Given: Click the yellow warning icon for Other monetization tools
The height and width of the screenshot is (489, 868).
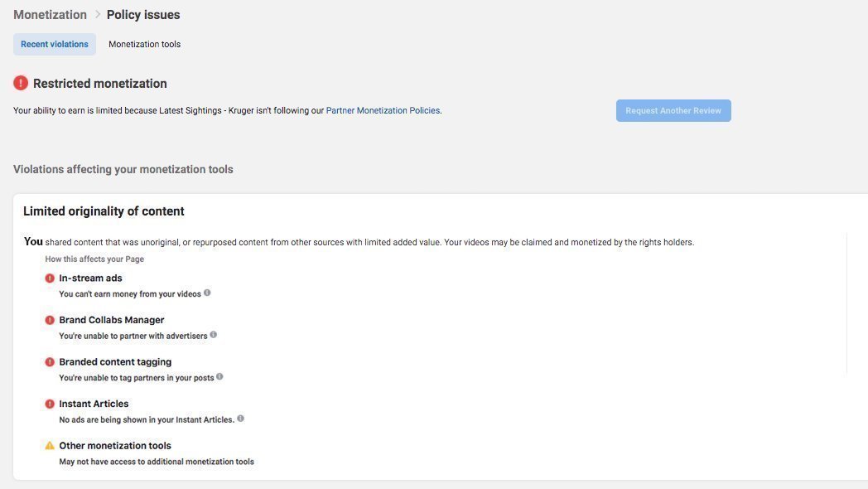Looking at the screenshot, I should click(x=50, y=446).
